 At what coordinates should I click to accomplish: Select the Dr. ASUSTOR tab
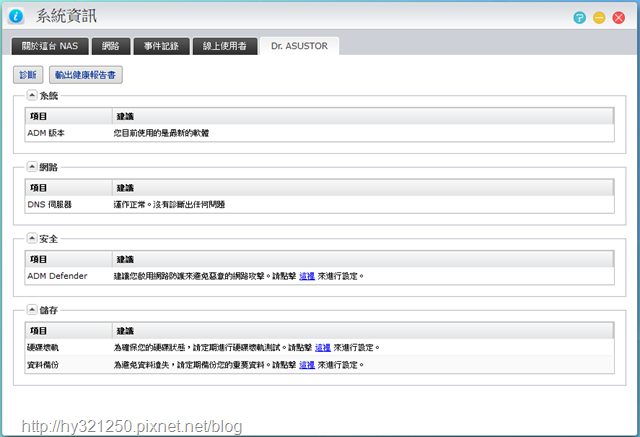coord(299,46)
